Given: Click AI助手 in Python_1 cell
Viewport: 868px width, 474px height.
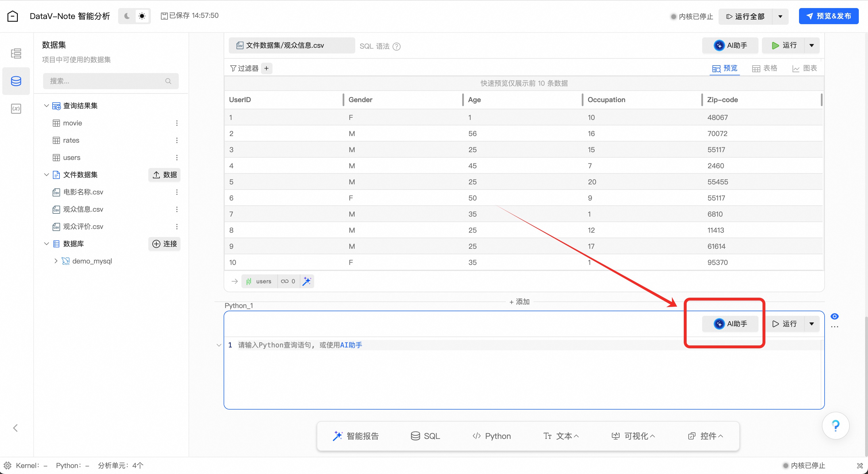Looking at the screenshot, I should 730,324.
